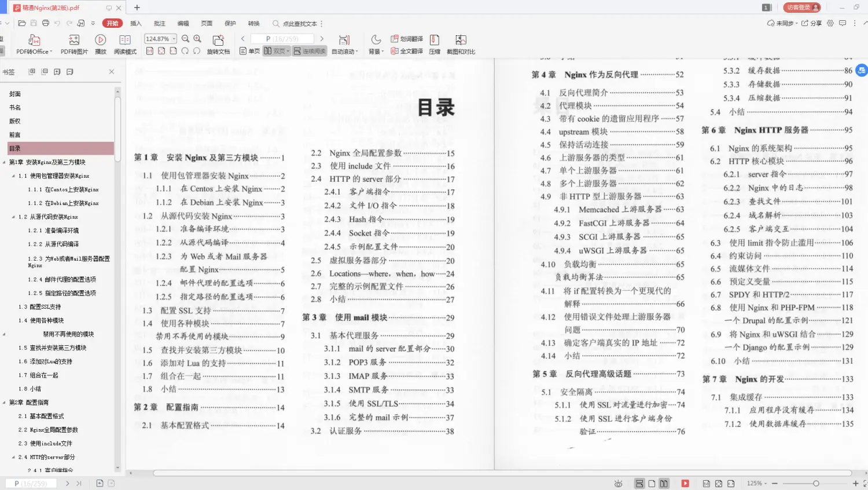The width and height of the screenshot is (868, 490).
Task: Open settings gear icon at top right
Action: pyautogui.click(x=830, y=23)
